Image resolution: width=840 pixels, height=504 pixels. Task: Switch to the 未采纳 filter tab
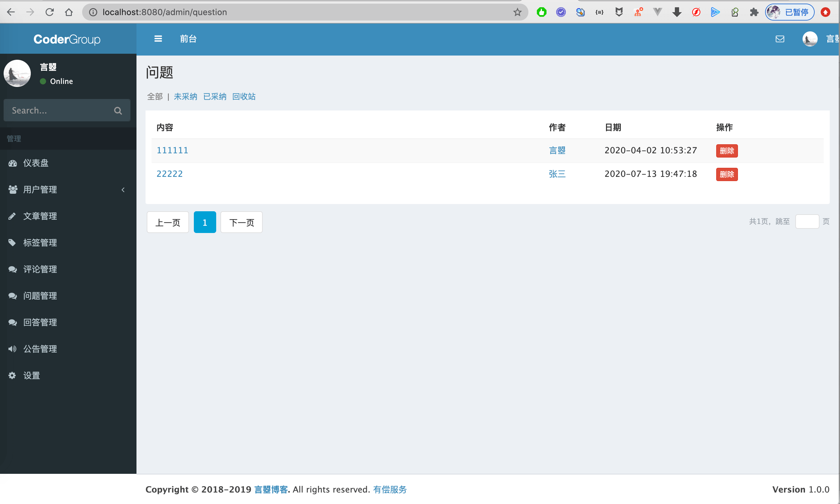pyautogui.click(x=185, y=97)
